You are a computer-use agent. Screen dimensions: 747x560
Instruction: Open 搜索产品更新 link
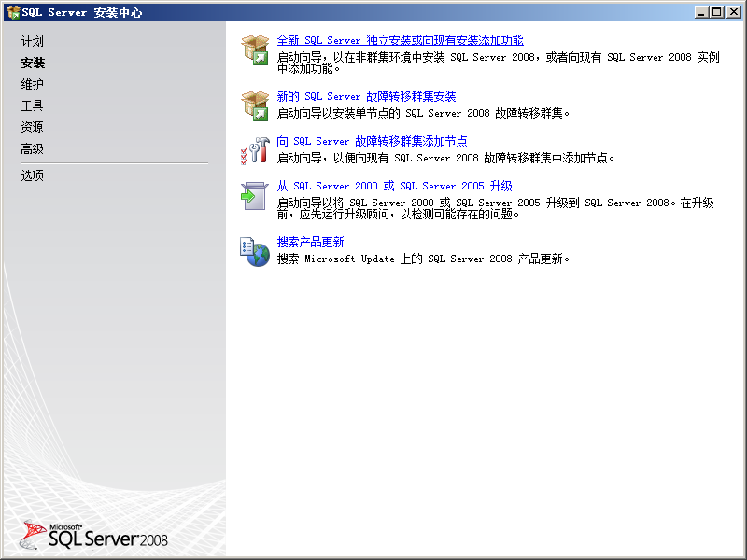click(x=310, y=242)
